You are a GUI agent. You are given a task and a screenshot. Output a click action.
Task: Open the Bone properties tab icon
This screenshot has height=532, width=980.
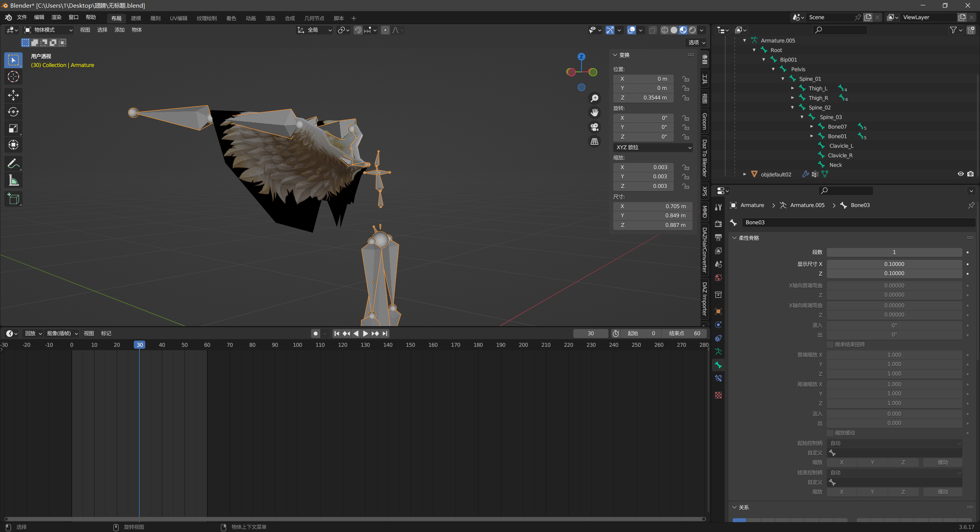(718, 365)
